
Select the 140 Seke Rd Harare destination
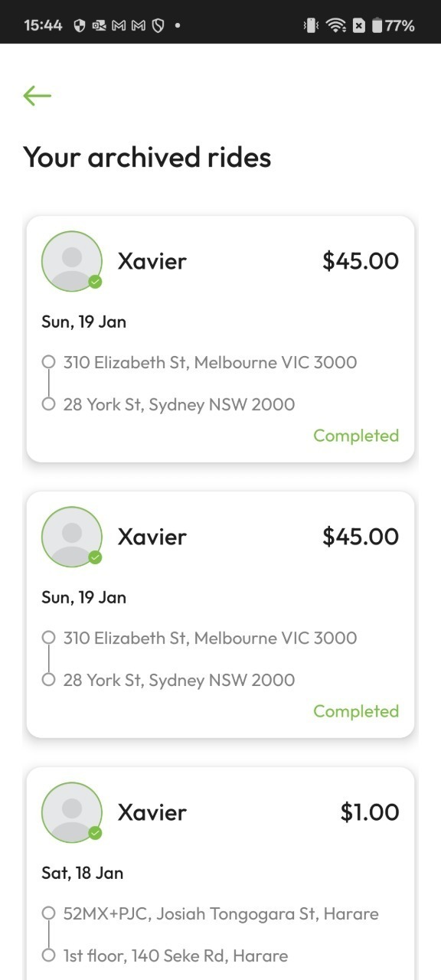[x=175, y=955]
